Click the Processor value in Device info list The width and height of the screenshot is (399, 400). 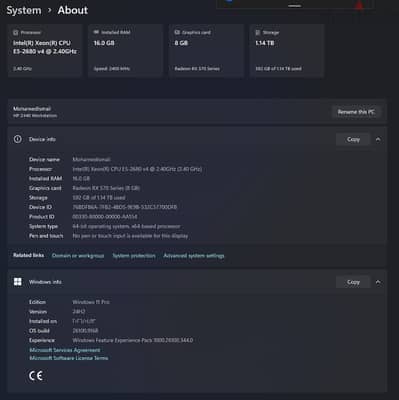point(137,169)
